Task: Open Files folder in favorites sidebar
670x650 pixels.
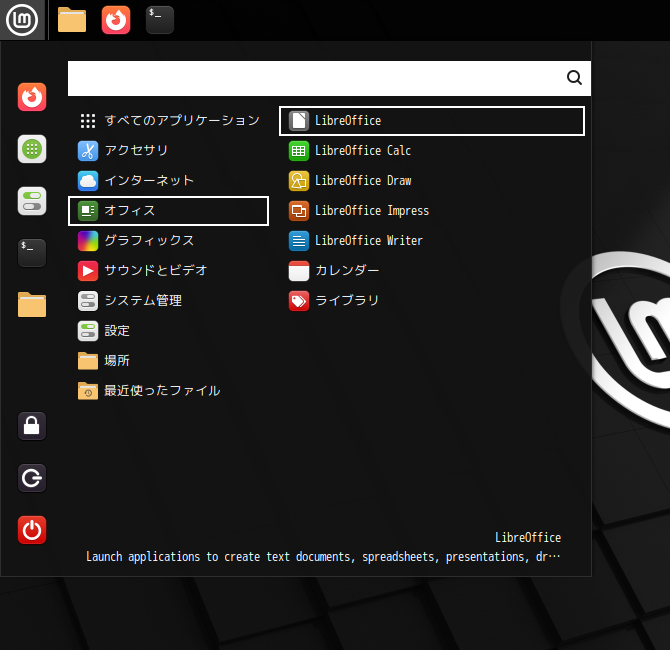Action: tap(32, 305)
